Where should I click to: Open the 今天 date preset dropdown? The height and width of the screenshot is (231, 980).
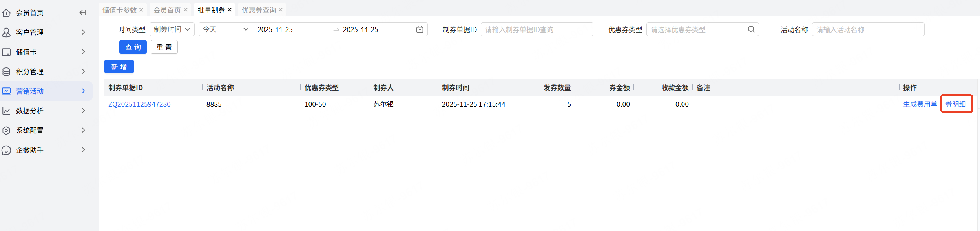(x=225, y=29)
